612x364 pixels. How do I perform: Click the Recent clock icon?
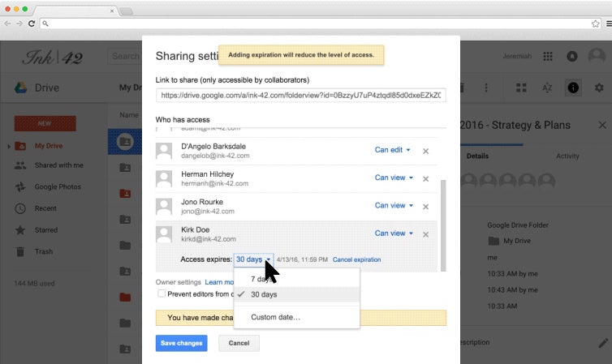(20, 208)
